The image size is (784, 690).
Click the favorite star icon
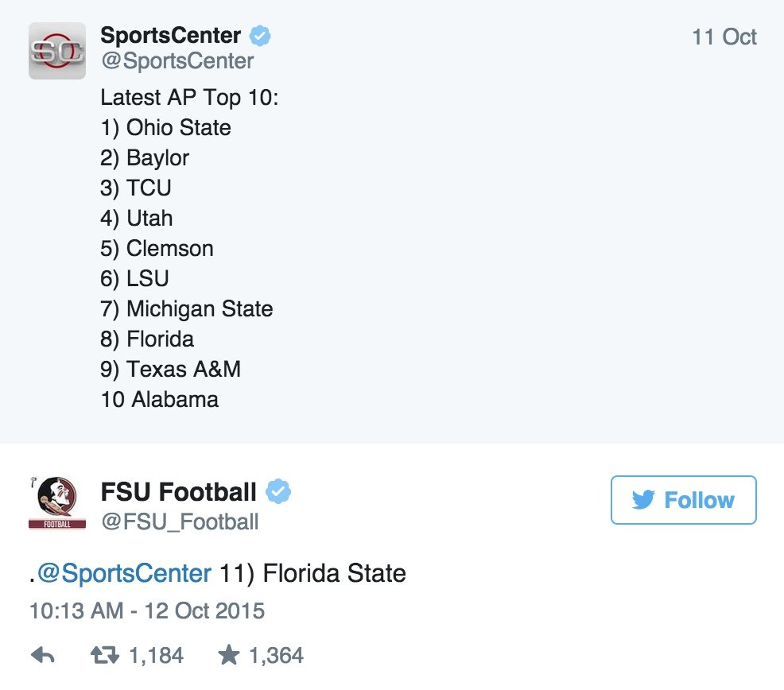[x=229, y=654]
